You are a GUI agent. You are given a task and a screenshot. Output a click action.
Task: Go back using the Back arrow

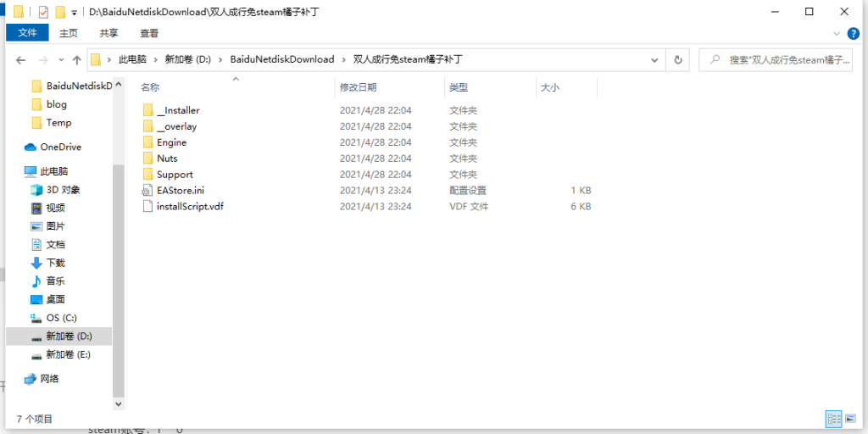(x=20, y=60)
